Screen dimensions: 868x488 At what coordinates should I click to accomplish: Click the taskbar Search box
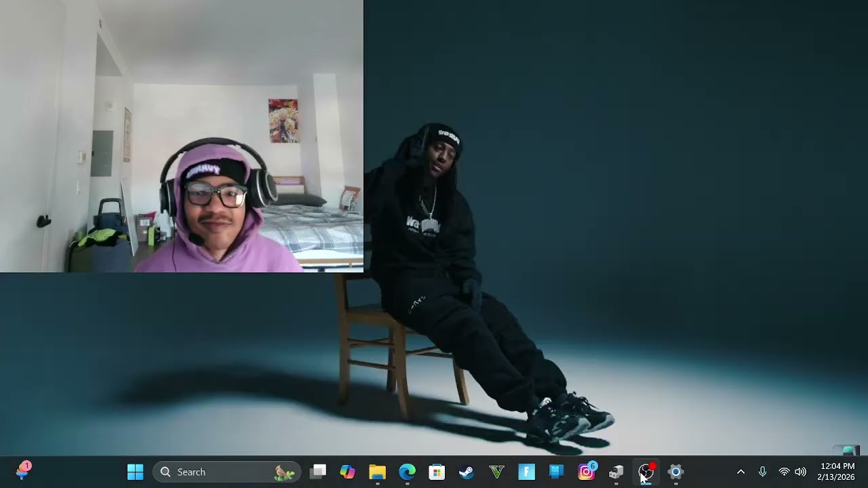click(227, 472)
